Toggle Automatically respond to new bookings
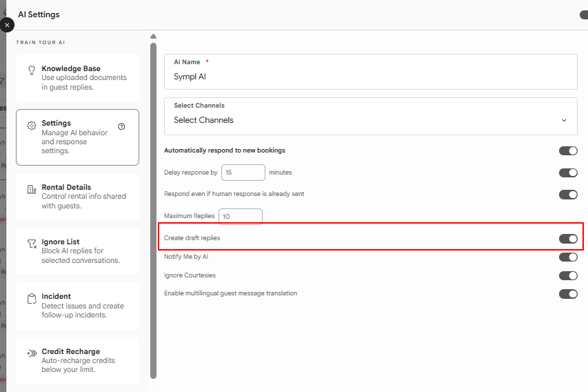This screenshot has width=588, height=392. (x=568, y=150)
